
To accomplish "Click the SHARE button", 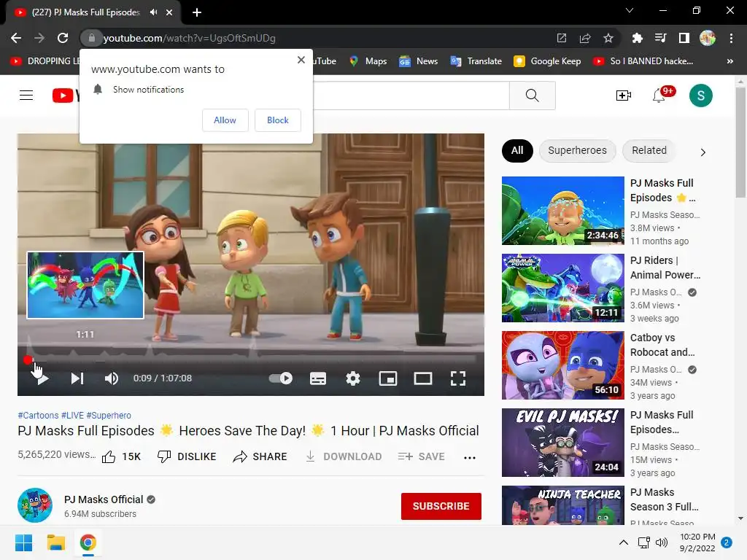I will tap(260, 456).
